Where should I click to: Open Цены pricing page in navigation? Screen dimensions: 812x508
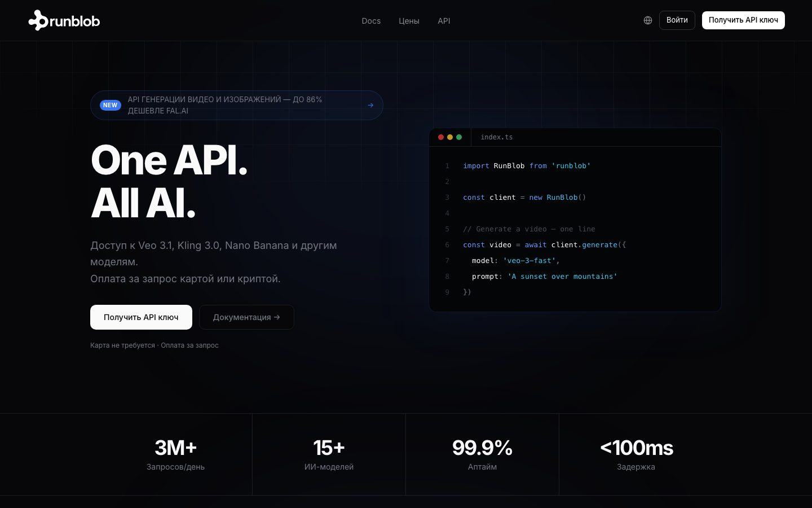(409, 21)
